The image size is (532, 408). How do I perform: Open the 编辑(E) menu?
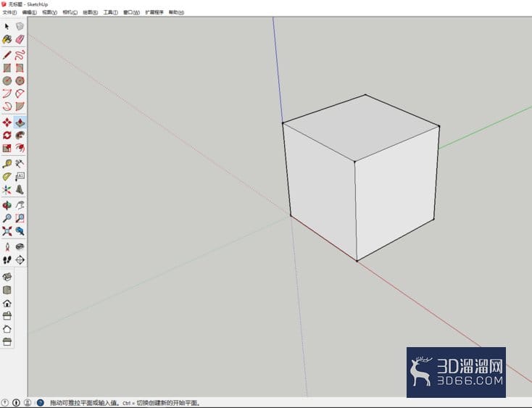pos(30,12)
